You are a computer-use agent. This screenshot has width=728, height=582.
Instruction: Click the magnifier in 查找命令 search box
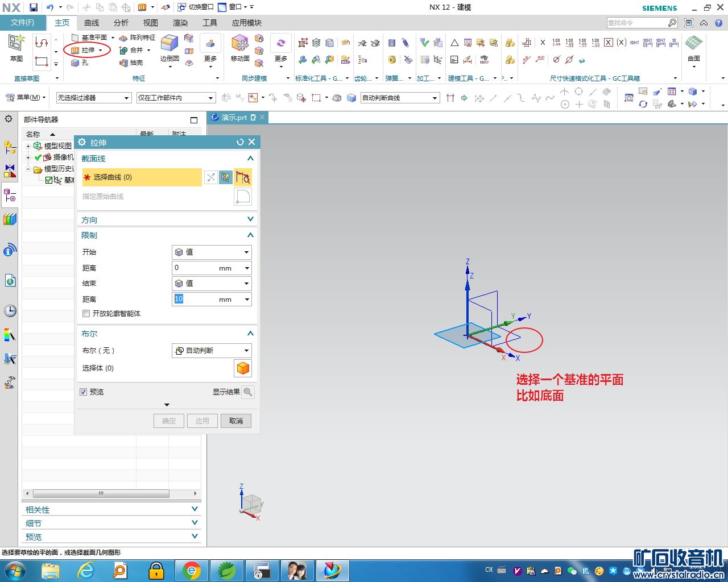672,23
